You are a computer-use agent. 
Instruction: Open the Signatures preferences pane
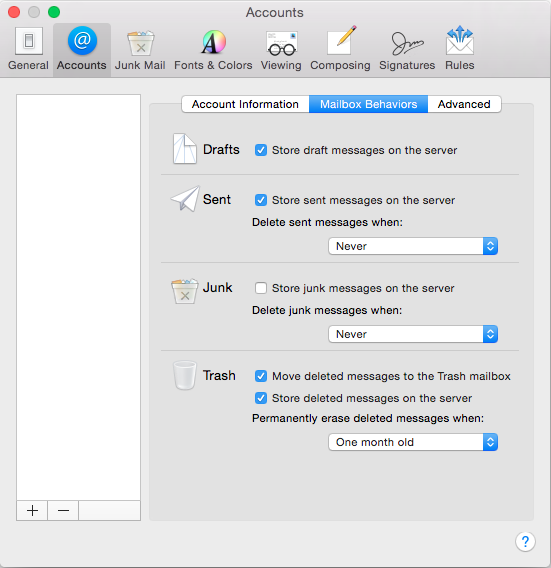point(407,49)
